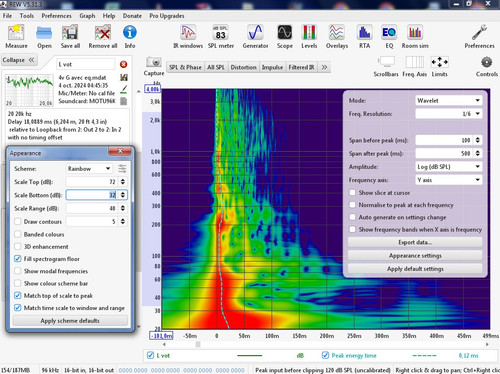Click Appearance settings button

click(x=415, y=256)
